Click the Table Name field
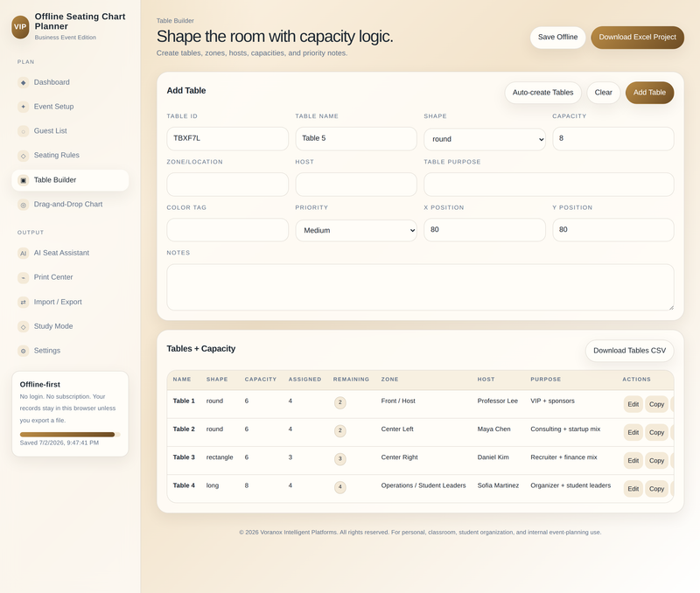 tap(356, 138)
